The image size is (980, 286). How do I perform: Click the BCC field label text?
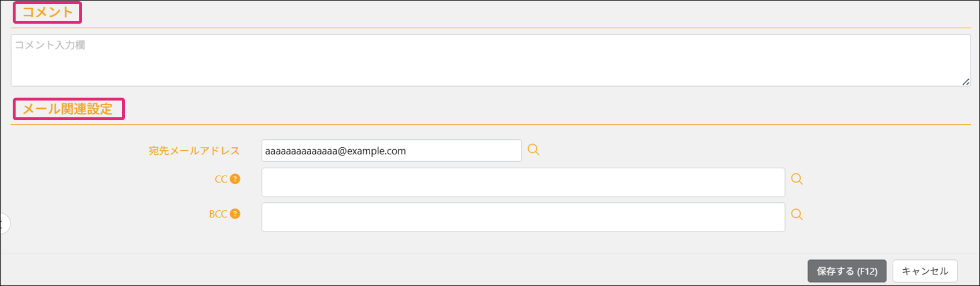(218, 214)
